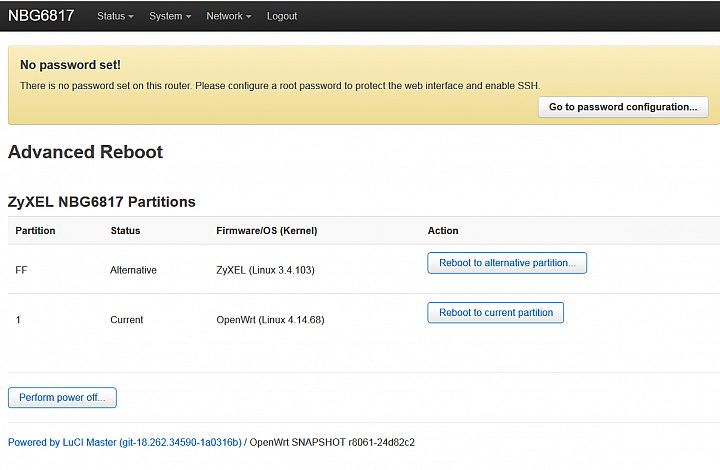Select the OpenWrt SNAPSHOT r8061-24d82c2 footer text
The image size is (720, 470).
pos(332,442)
